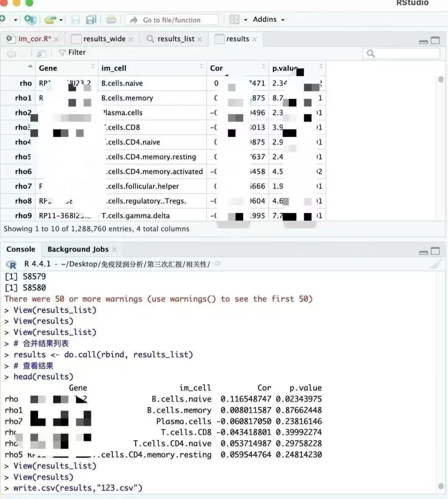Click the Go to file/function field
Image resolution: width=448 pixels, height=499 pixels.
[x=172, y=20]
